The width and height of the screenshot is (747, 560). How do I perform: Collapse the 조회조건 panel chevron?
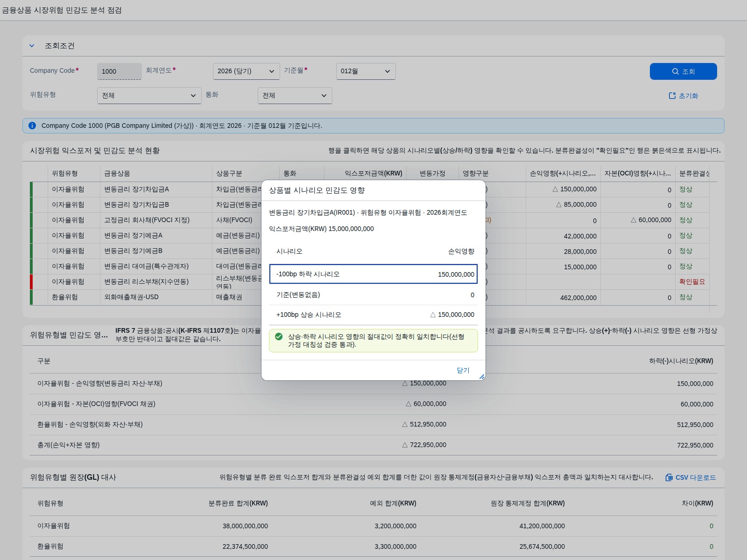pos(32,46)
